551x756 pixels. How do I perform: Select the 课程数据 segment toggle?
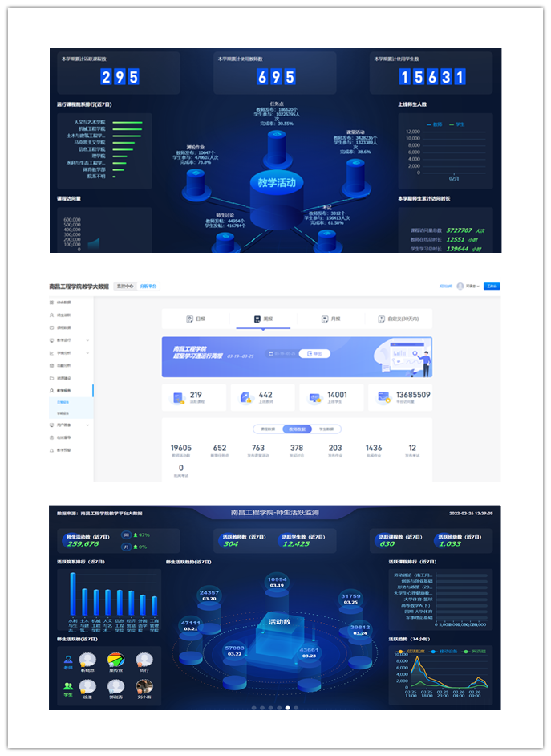(267, 429)
